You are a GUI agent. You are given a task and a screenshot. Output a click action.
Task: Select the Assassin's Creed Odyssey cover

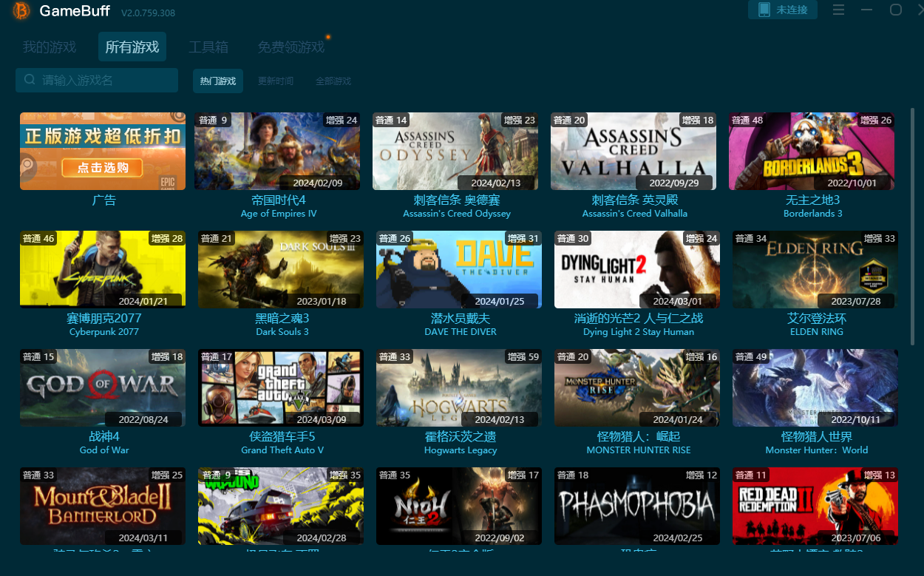point(455,152)
